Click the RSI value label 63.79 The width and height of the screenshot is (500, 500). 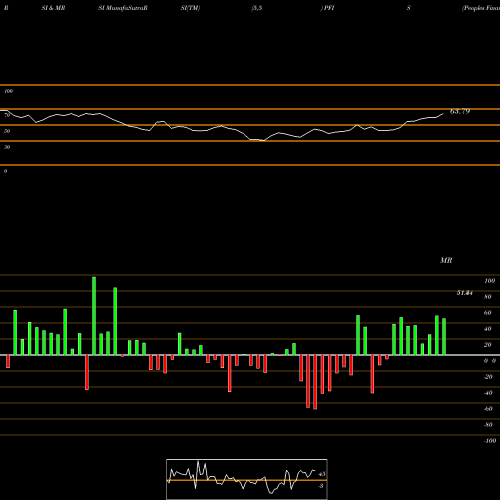pos(460,111)
